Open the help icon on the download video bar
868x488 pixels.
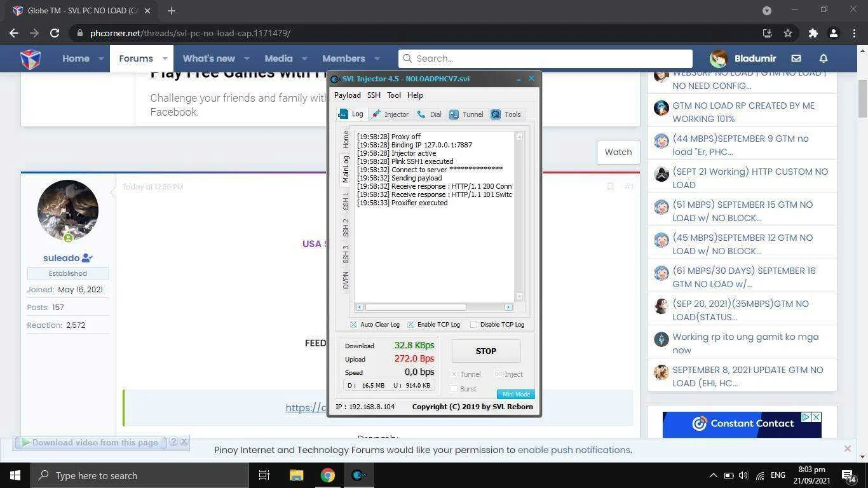pyautogui.click(x=173, y=442)
